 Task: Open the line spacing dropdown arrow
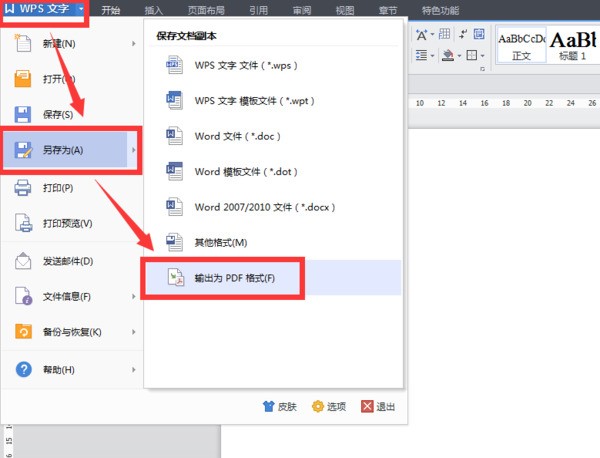point(433,55)
